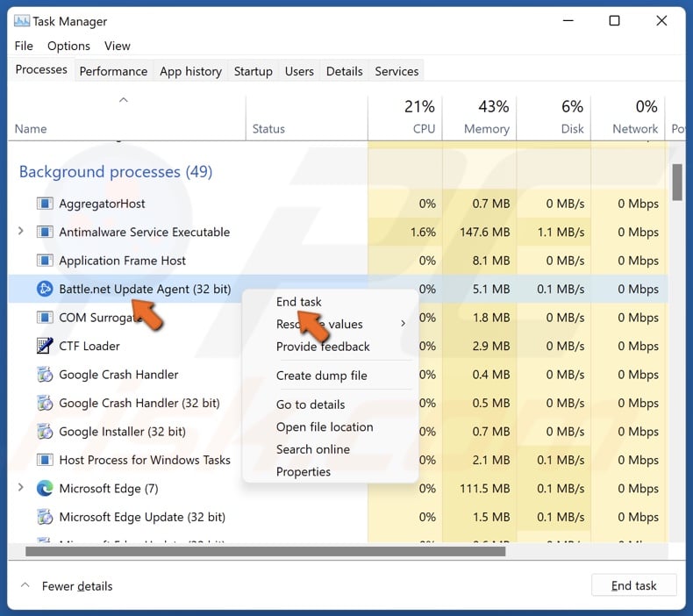Select the Google Installer (32 bit) name
The height and width of the screenshot is (616, 693).
123,432
